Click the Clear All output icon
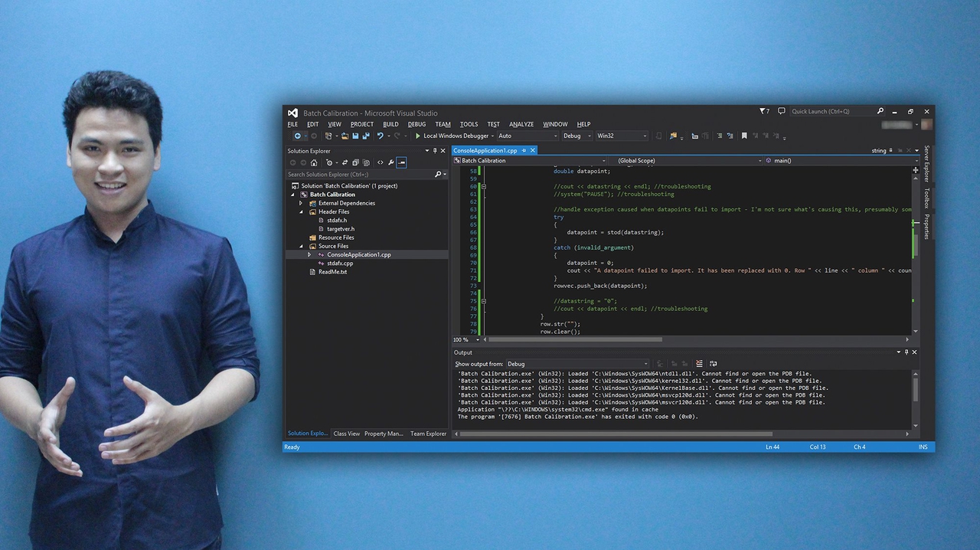 (x=699, y=364)
